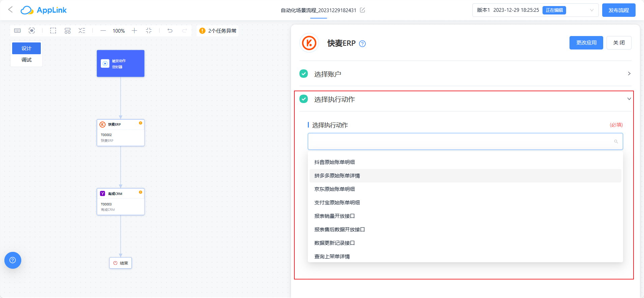Choose 抖音原始账单明细 option

[x=465, y=162]
